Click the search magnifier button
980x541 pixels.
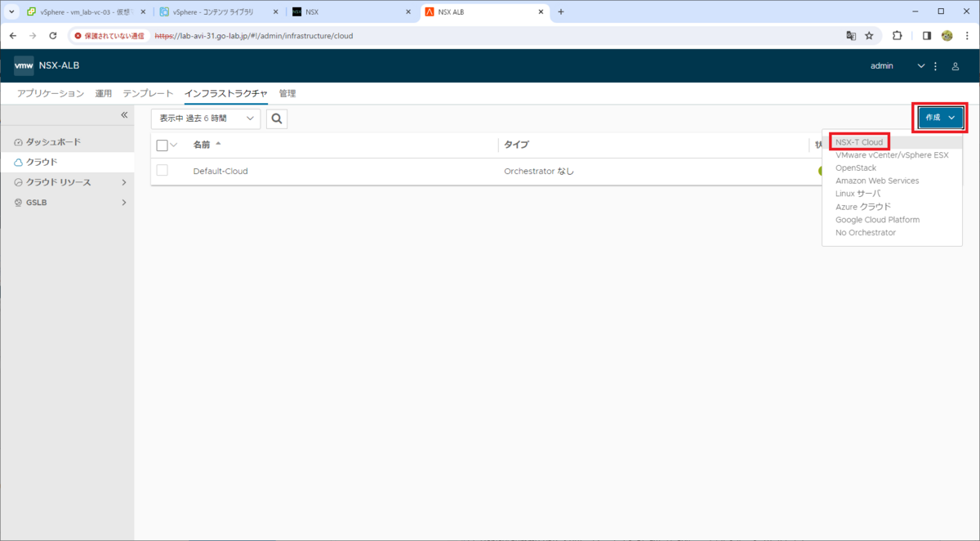[x=277, y=118]
